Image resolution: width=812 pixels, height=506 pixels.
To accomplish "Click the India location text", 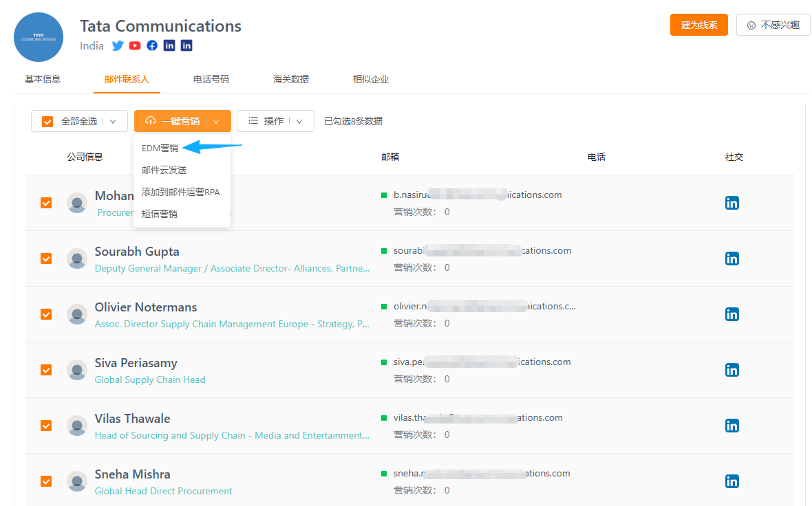I will point(92,45).
